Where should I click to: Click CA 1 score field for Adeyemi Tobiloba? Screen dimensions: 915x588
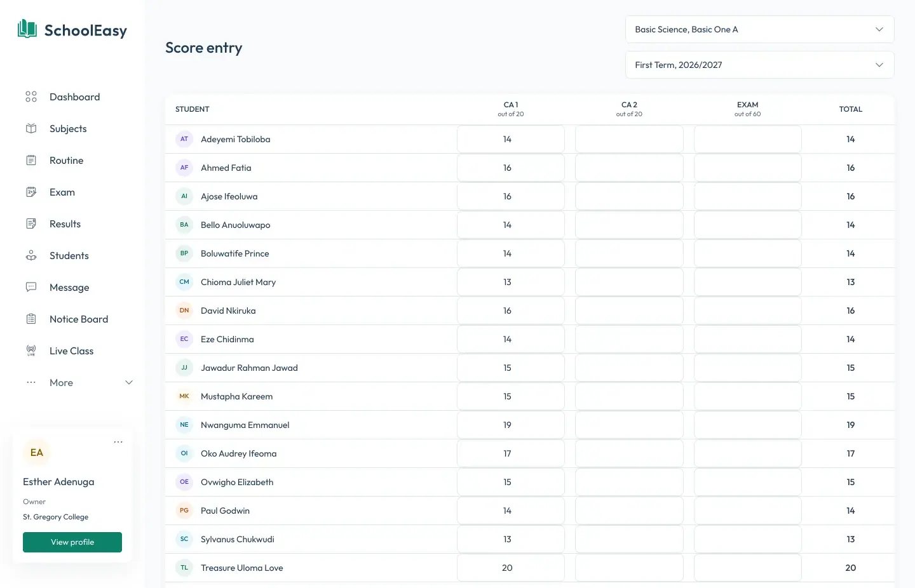point(511,139)
